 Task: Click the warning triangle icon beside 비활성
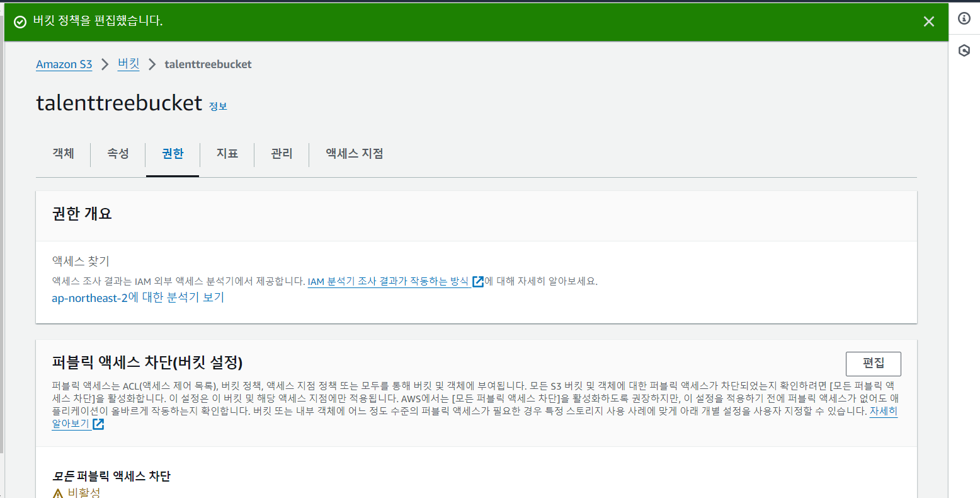(58, 493)
